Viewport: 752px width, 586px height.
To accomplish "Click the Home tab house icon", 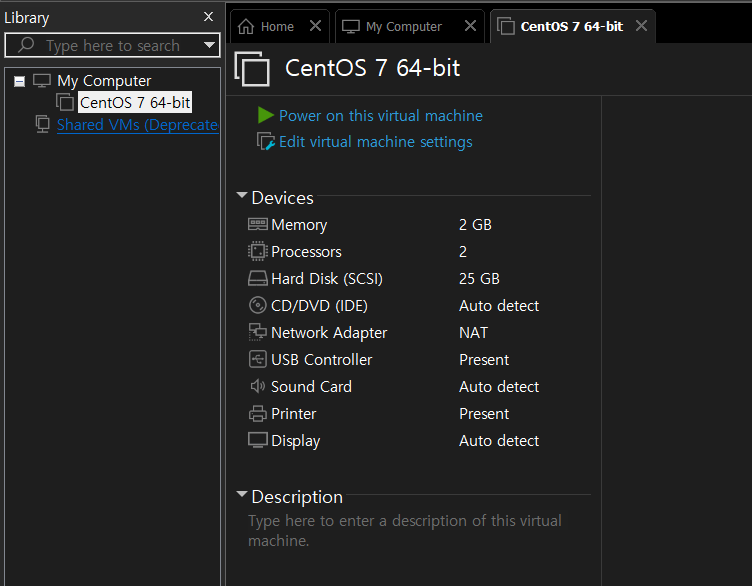I will click(246, 26).
